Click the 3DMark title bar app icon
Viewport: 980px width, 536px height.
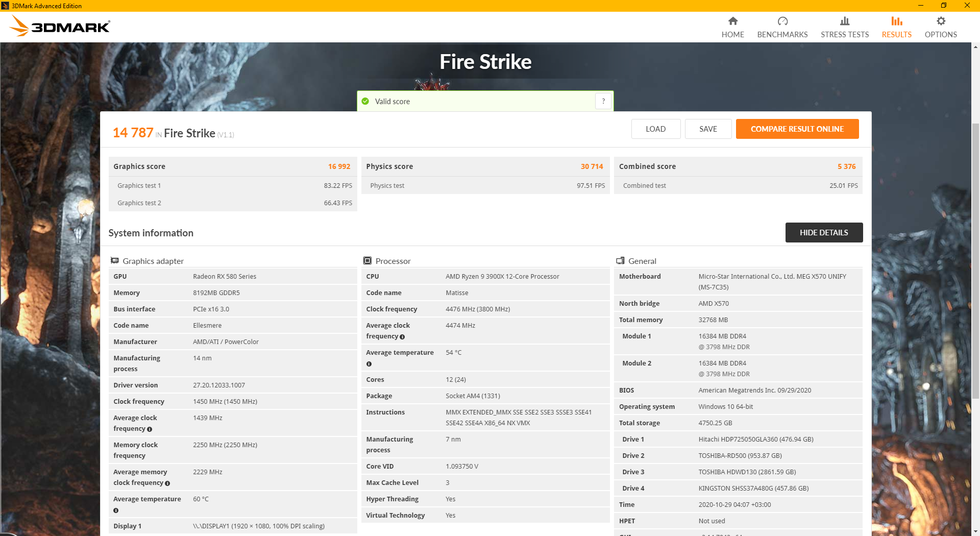coord(5,6)
